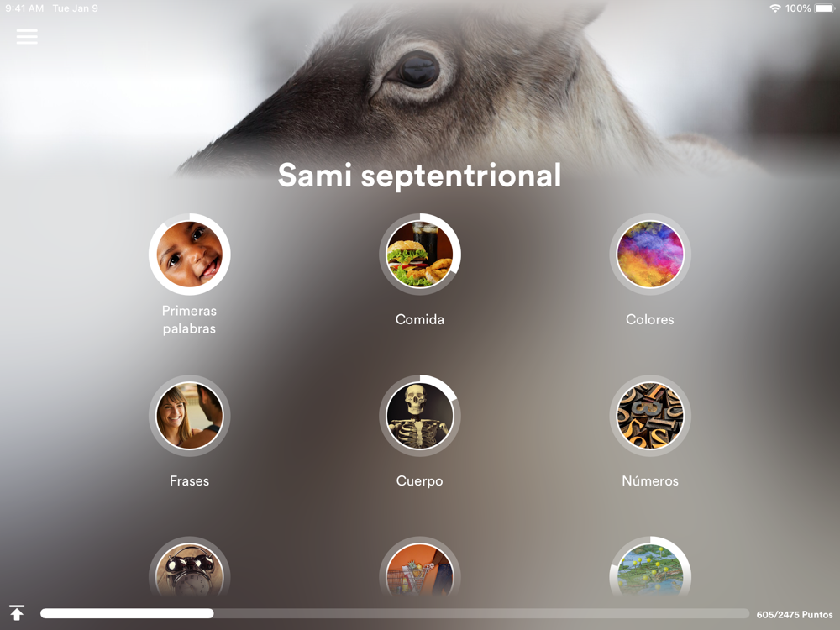Open the shopping cart topic icon
The image size is (840, 630).
click(x=420, y=567)
